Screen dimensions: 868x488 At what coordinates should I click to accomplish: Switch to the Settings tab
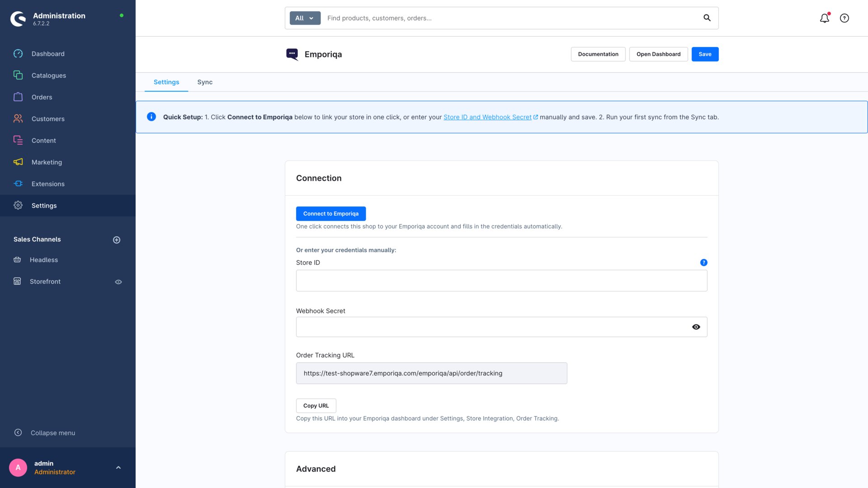(166, 82)
